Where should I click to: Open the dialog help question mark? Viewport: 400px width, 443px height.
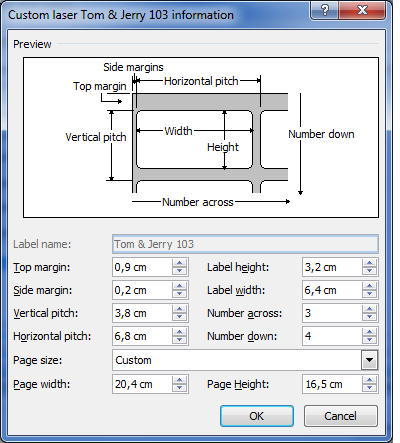[x=325, y=10]
